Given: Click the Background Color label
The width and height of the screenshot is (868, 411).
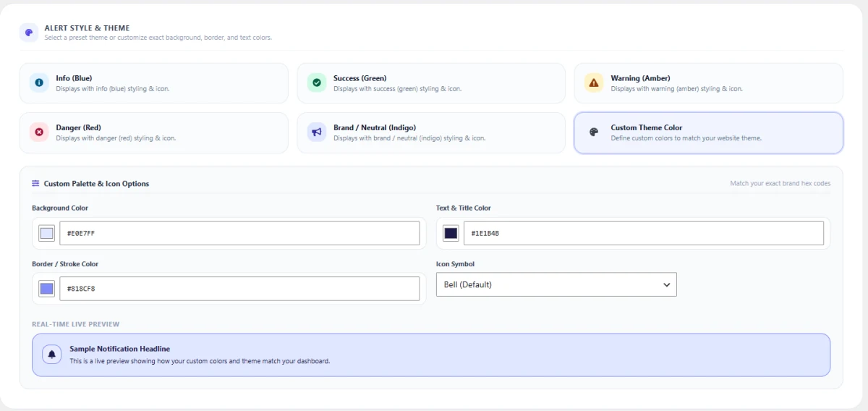Looking at the screenshot, I should coord(60,208).
